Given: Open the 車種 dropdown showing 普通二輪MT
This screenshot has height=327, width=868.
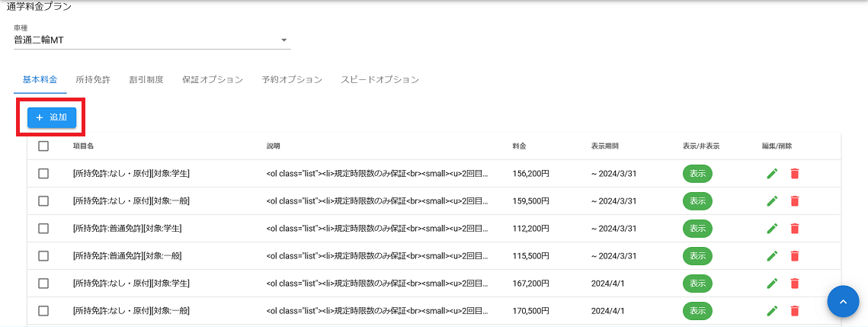Looking at the screenshot, I should (x=152, y=40).
